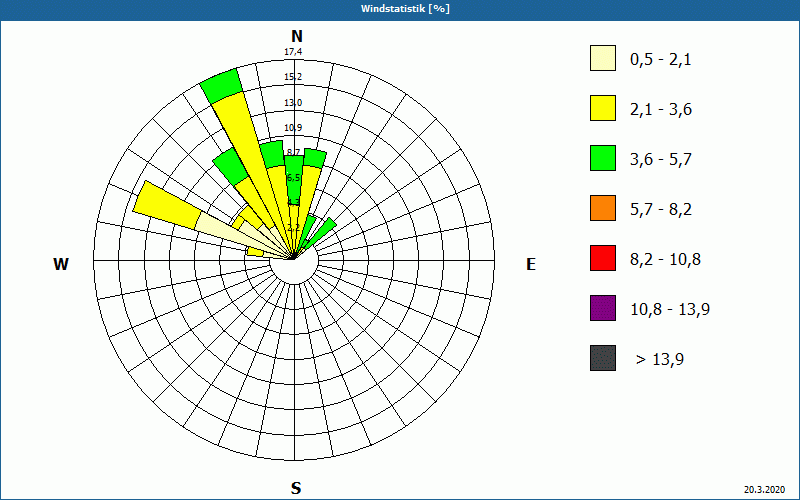Click the W compass label
This screenshot has width=800, height=500.
[x=61, y=264]
